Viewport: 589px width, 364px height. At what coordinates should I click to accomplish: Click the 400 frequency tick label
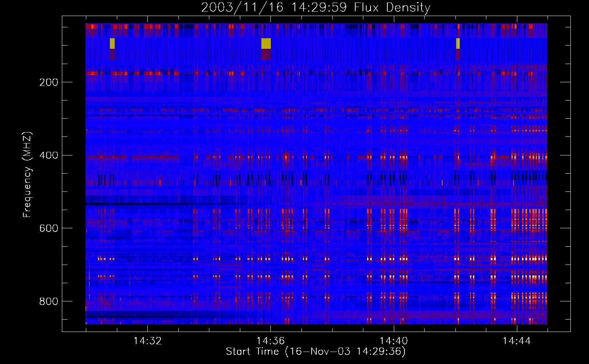[x=49, y=155]
